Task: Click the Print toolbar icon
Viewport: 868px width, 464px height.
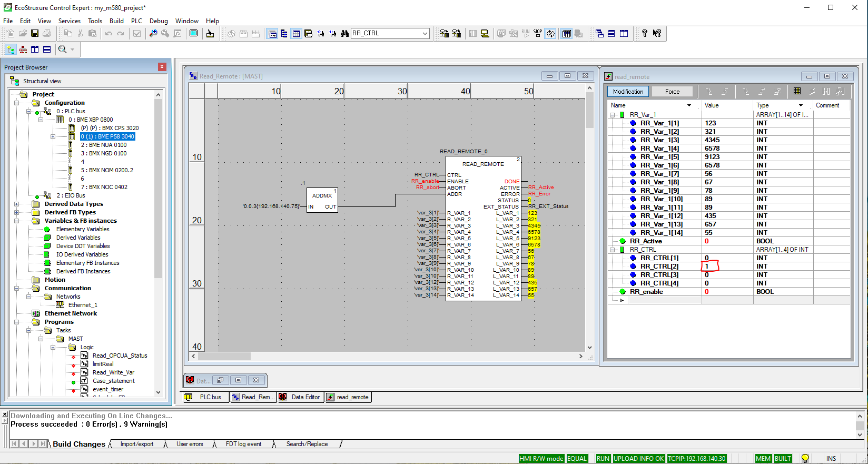Action: [x=47, y=33]
